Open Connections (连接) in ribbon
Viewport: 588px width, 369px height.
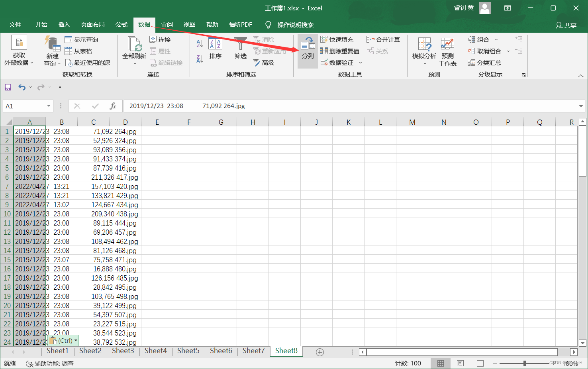point(160,39)
